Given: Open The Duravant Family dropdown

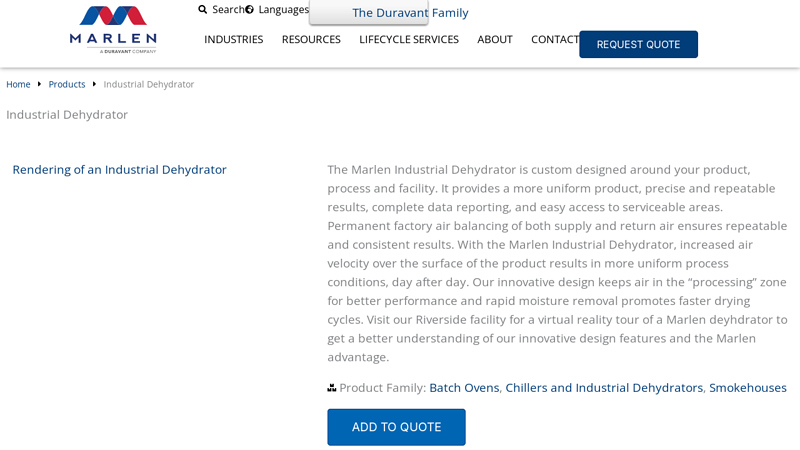Looking at the screenshot, I should (409, 13).
